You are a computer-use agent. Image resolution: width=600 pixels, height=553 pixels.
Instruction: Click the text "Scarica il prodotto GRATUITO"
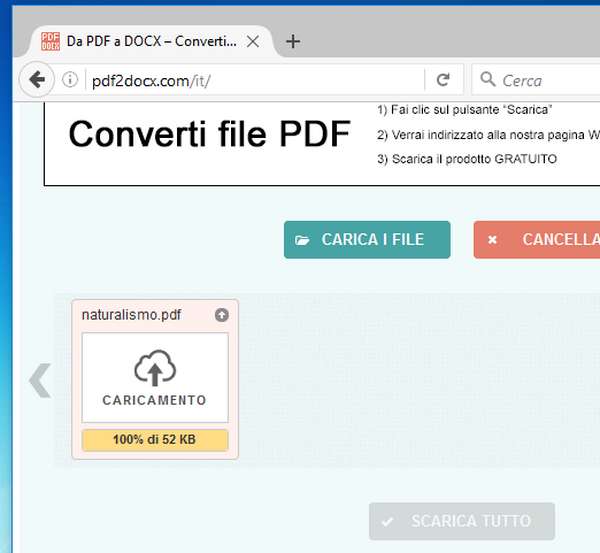click(474, 159)
